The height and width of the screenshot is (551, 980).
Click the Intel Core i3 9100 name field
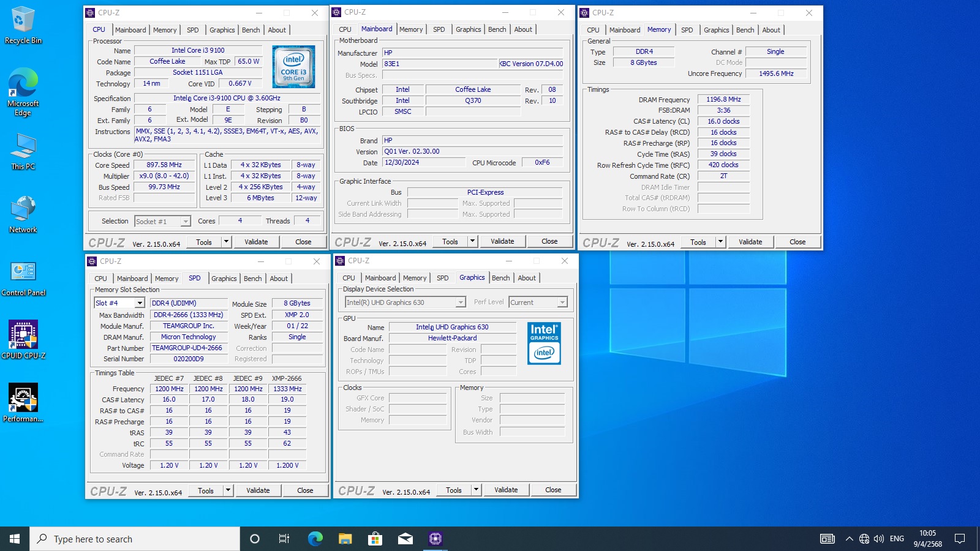pyautogui.click(x=198, y=51)
